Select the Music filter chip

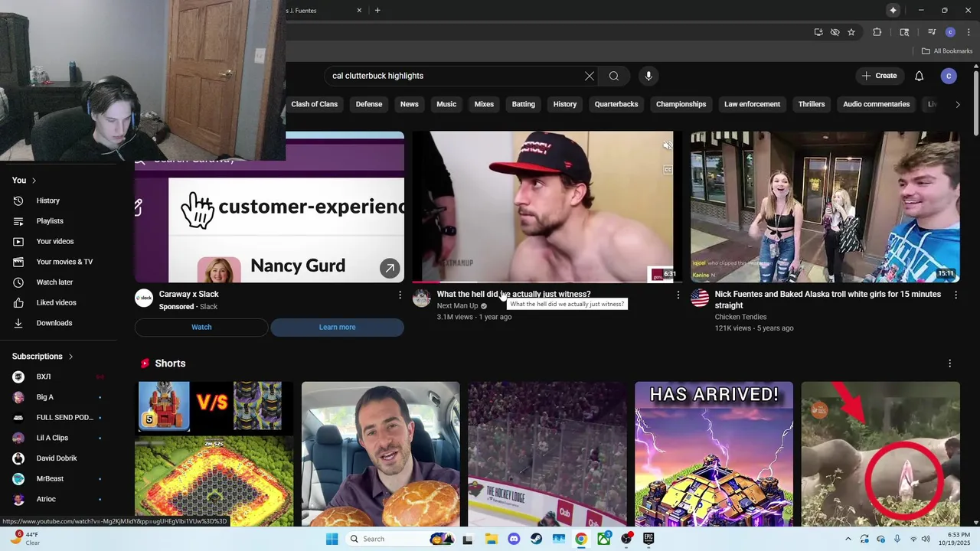[446, 104]
